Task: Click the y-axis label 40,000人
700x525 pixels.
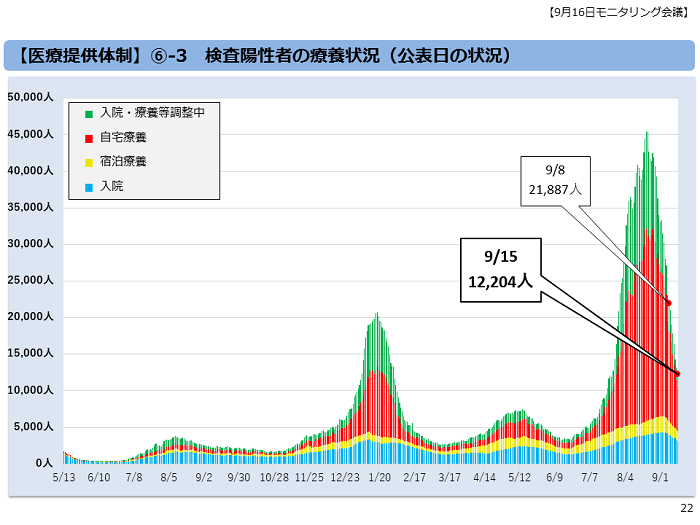Action: coord(30,171)
